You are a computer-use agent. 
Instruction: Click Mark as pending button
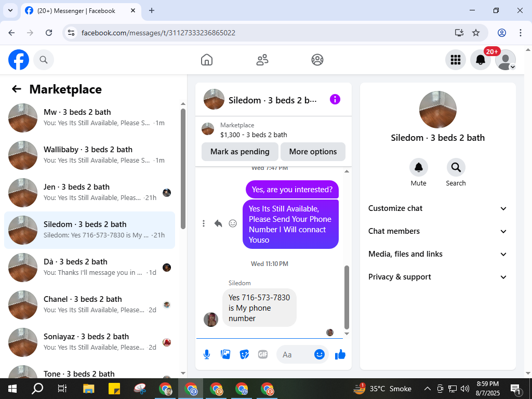[x=240, y=152]
